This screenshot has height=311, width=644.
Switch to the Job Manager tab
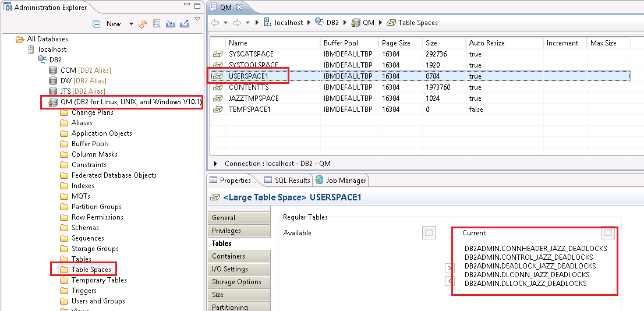tap(341, 180)
